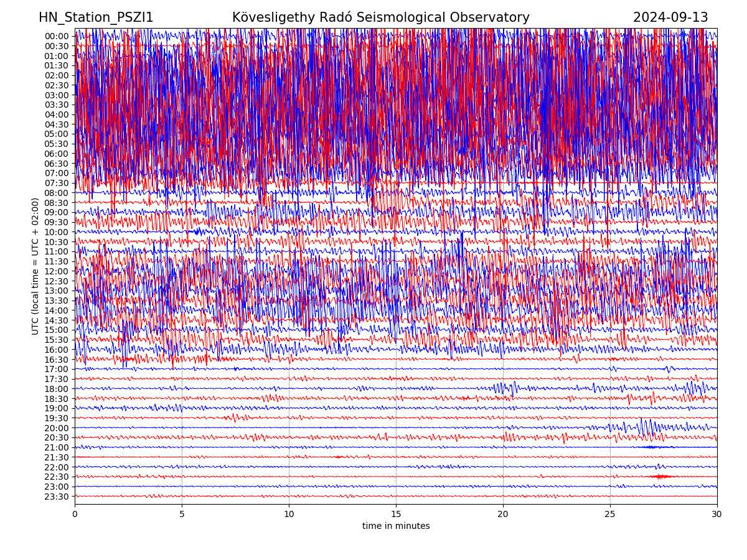Select the 16:30 row label

[x=56, y=360]
